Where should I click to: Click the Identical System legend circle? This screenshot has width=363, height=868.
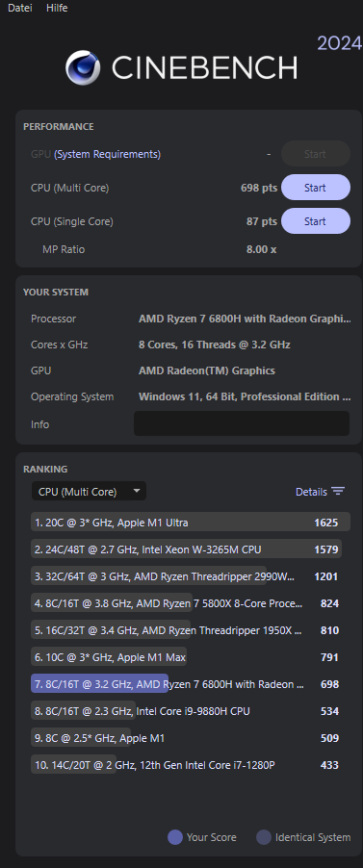pyautogui.click(x=264, y=837)
